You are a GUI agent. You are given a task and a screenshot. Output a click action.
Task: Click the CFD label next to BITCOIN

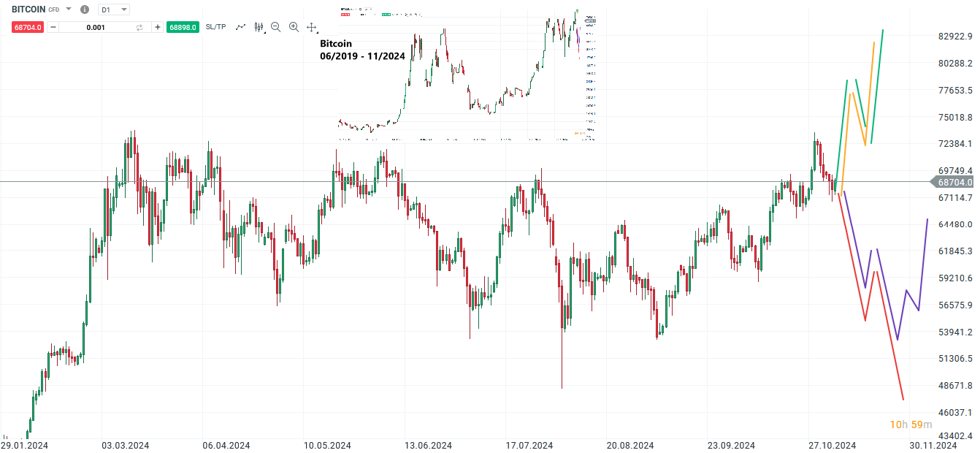pos(52,9)
